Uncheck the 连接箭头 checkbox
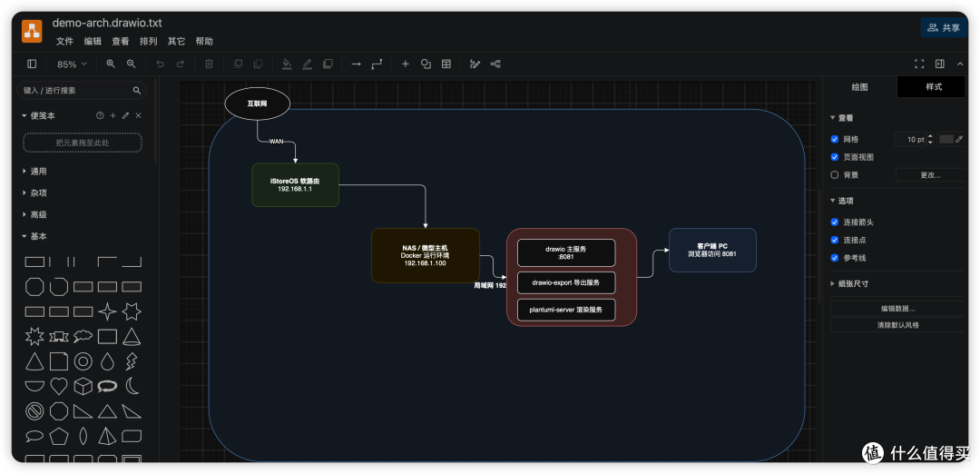 (x=835, y=222)
